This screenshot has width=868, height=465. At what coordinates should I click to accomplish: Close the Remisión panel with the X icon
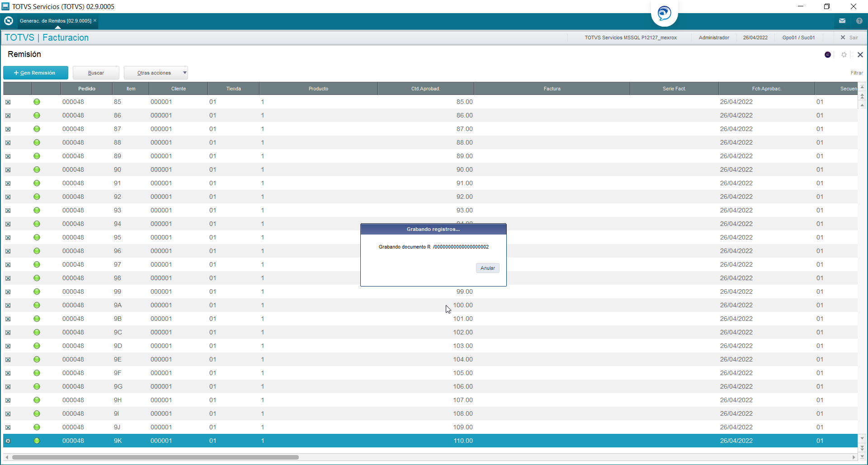860,55
